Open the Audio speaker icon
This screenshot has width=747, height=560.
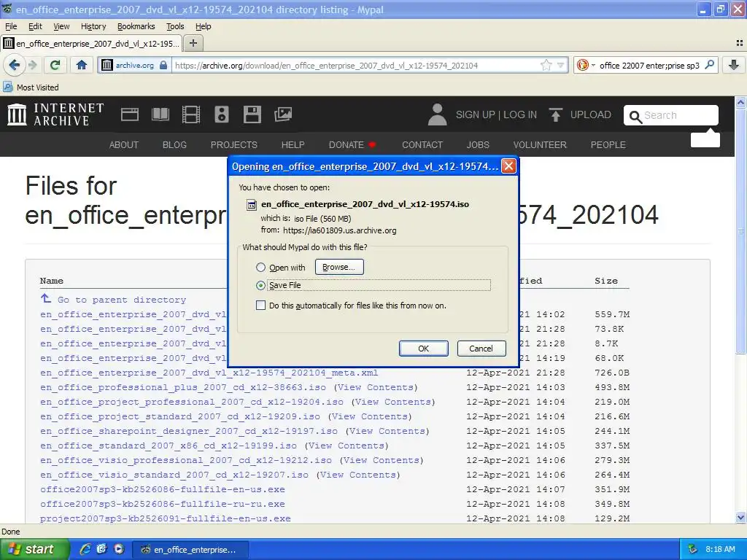(222, 114)
